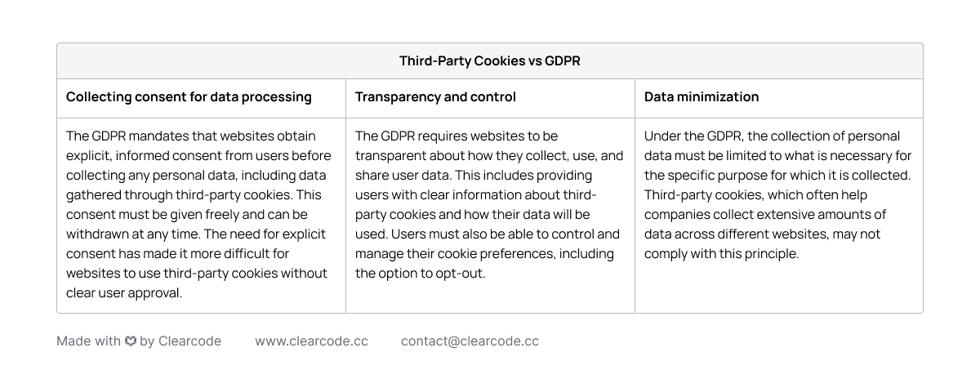Click the transparency paragraph about cookie preferences
The height and width of the screenshot is (379, 980).
click(x=488, y=205)
